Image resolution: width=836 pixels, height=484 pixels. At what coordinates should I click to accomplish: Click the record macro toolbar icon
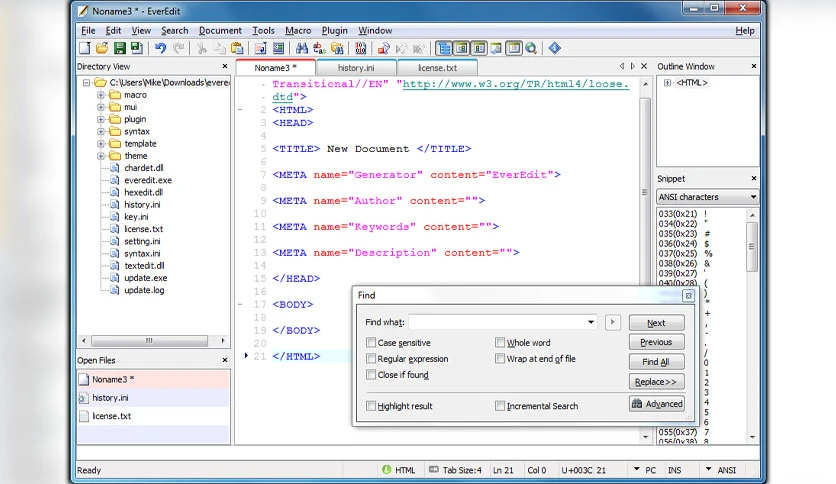pos(383,48)
